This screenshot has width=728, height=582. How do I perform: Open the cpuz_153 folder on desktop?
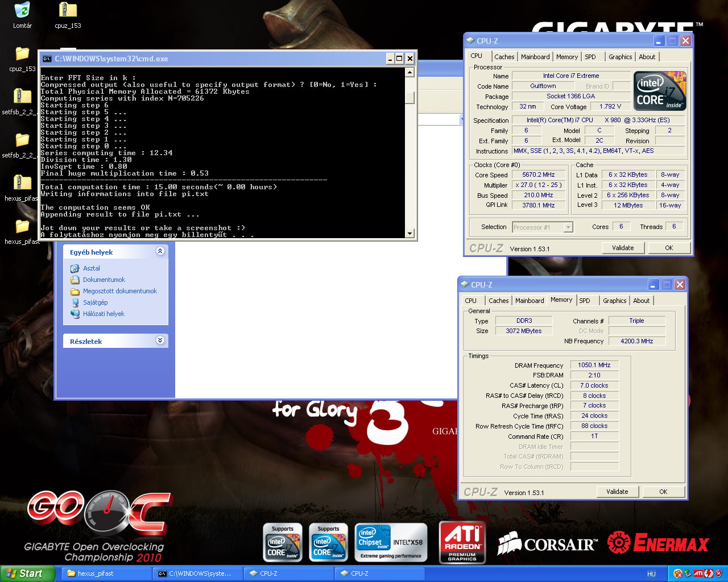click(22, 54)
